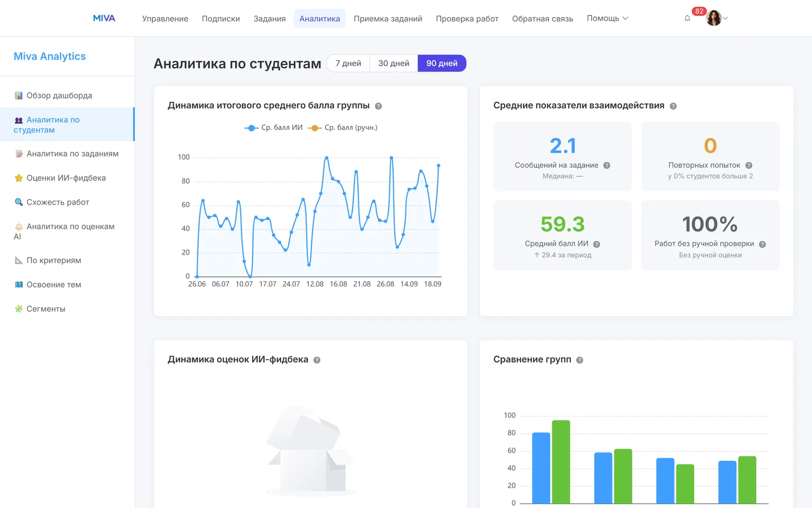Click the tallest green bar in Сравнение групп
Viewport: 812px width, 508px height.
[561, 462]
